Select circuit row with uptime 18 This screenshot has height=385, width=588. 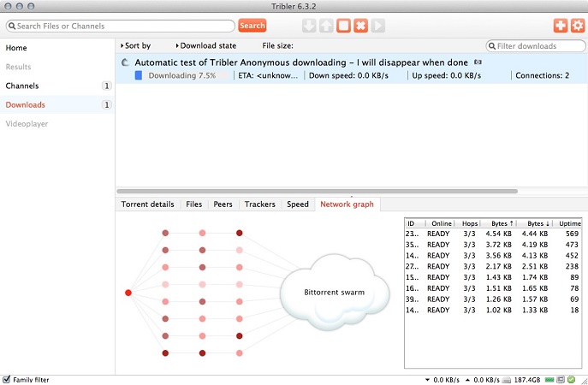pos(493,310)
